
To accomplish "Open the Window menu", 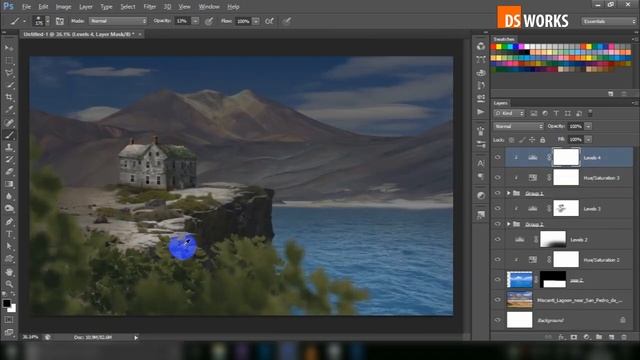I will click(209, 7).
